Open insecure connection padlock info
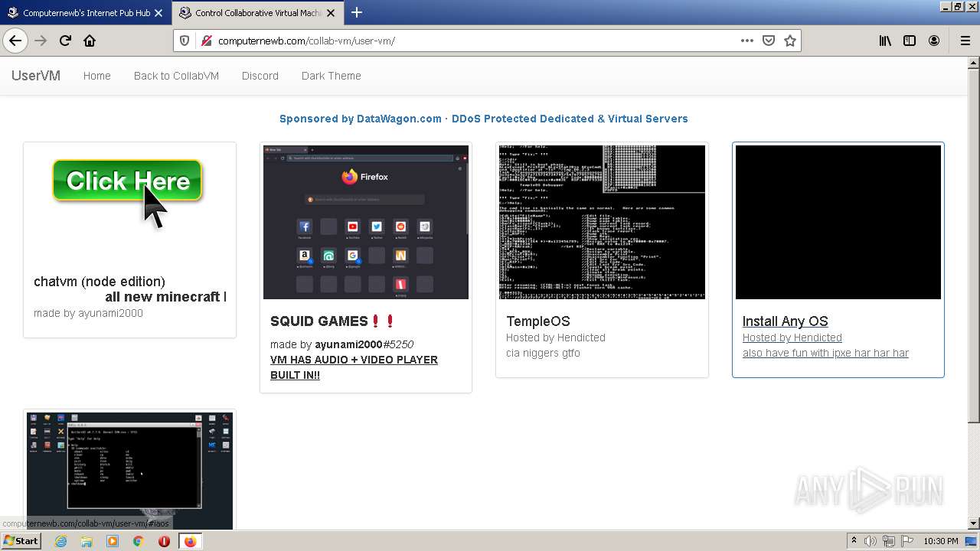The image size is (980, 551). tap(206, 41)
